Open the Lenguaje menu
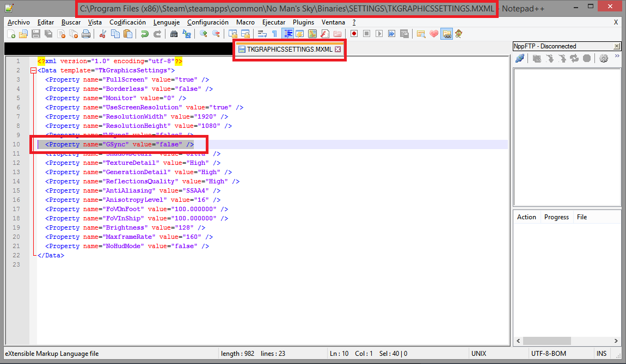The height and width of the screenshot is (364, 626). (x=166, y=22)
